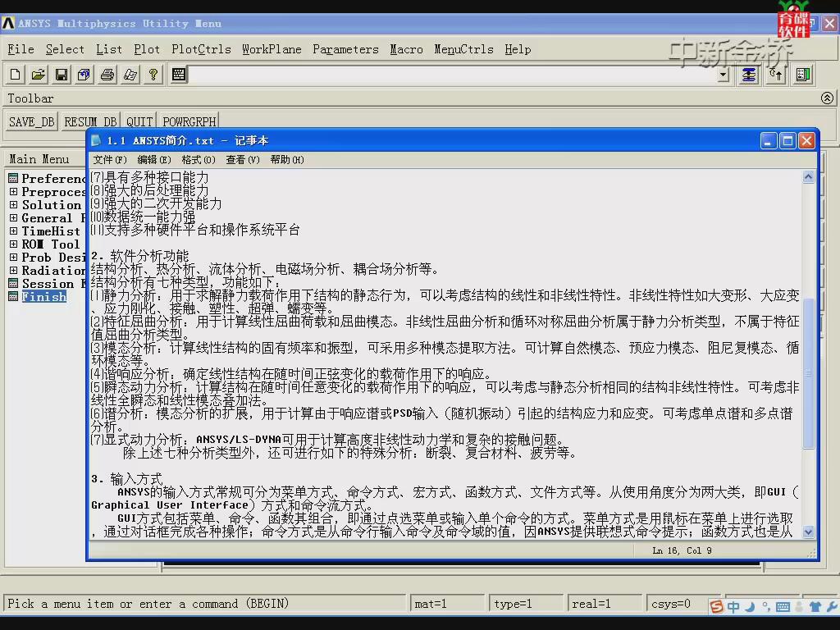Click the '2. 软件分析功能' heading text

point(140,256)
